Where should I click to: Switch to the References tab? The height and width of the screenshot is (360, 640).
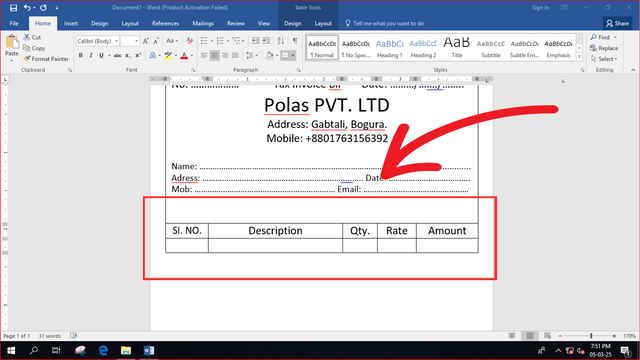coord(165,23)
